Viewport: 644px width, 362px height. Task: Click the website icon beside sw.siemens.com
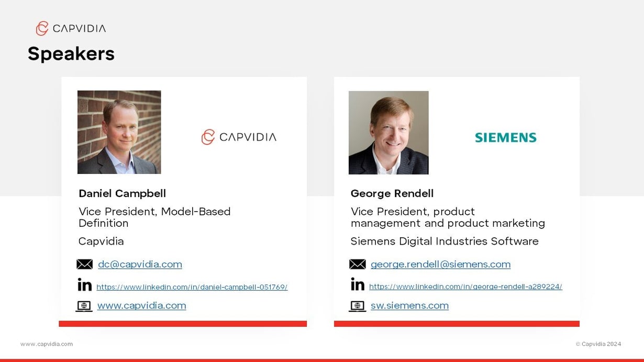(x=357, y=306)
